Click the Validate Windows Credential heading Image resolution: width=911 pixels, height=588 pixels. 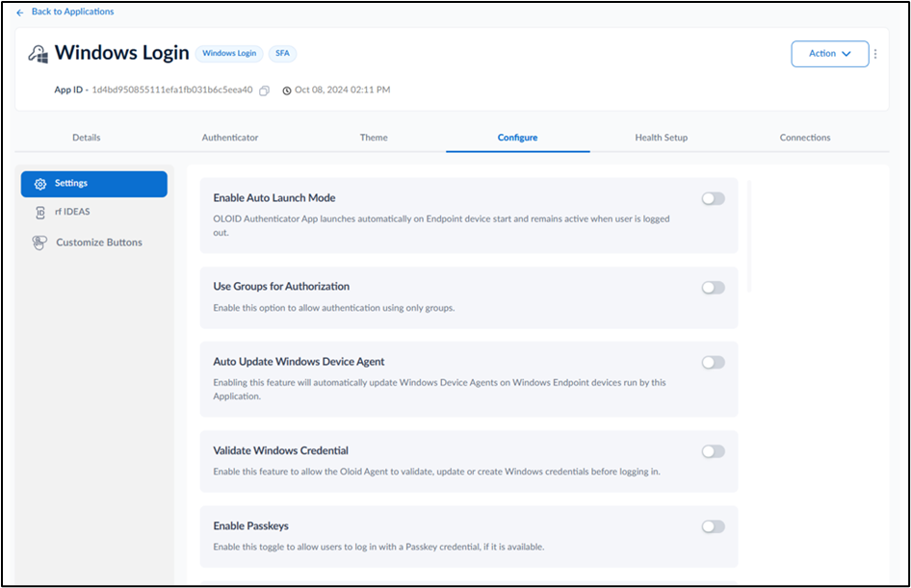(x=280, y=450)
